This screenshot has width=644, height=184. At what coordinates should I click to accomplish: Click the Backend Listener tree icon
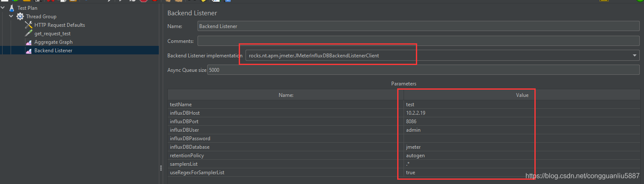[28, 51]
